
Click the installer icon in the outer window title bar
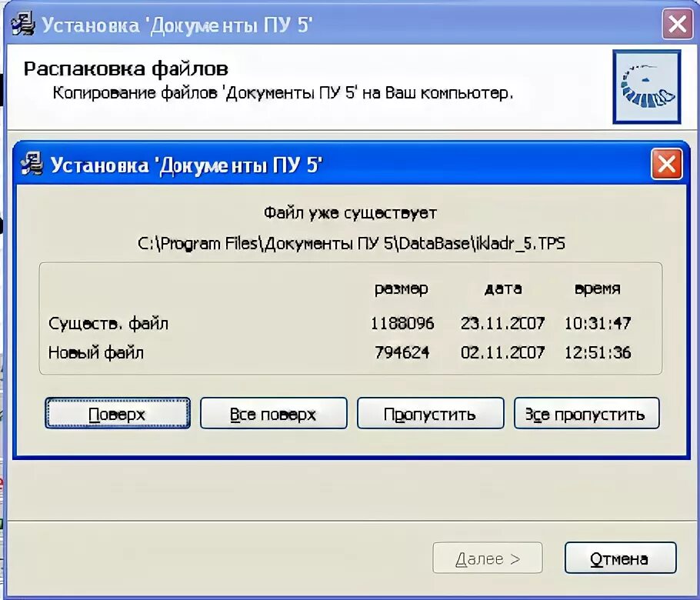coord(22,24)
